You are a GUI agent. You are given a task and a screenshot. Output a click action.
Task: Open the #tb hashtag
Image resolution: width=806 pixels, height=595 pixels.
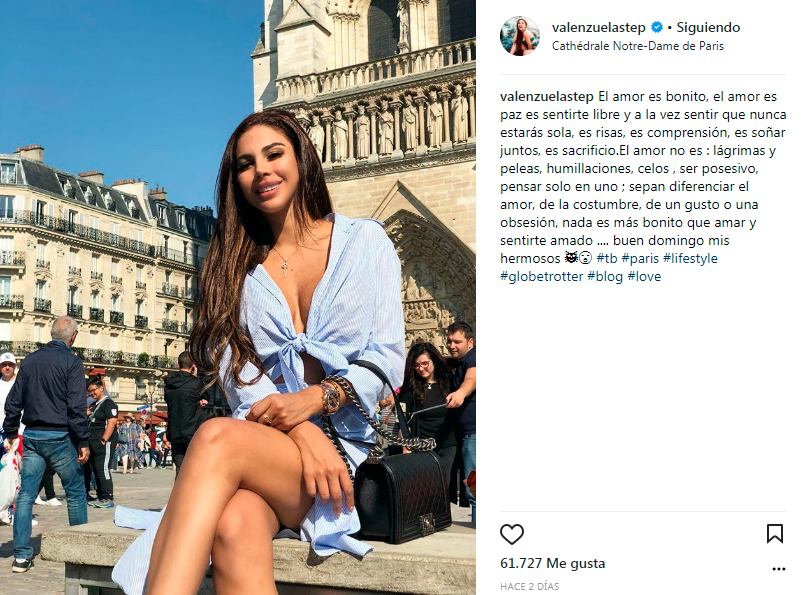607,258
